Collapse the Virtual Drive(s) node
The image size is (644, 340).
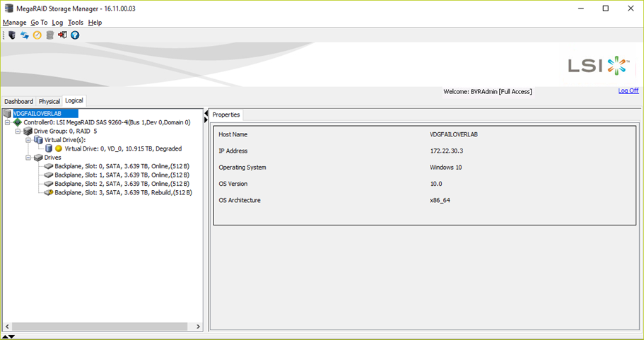[x=28, y=140]
